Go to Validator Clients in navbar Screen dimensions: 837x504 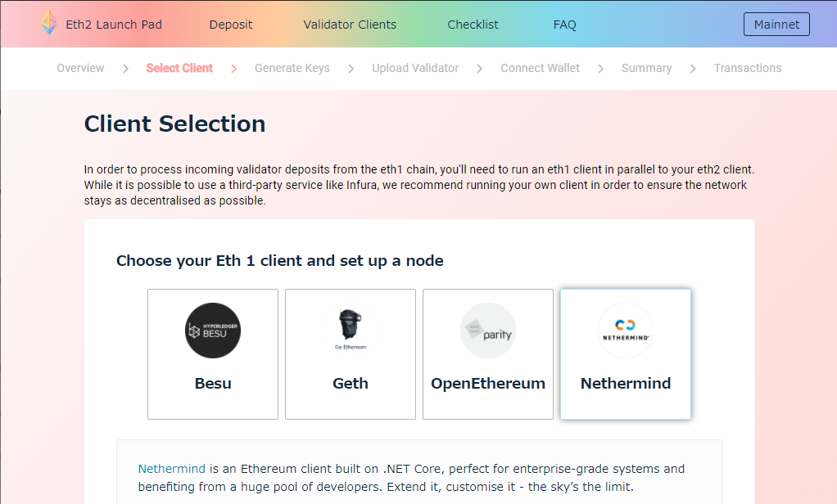350,25
